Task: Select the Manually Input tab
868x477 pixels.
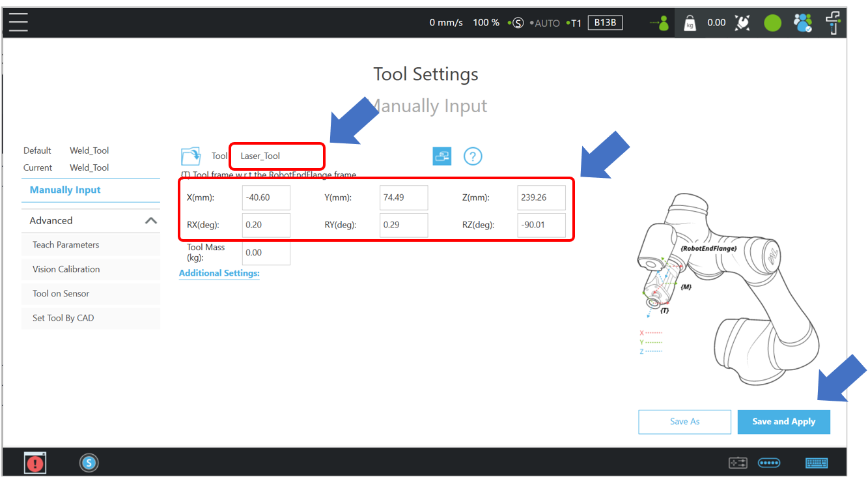Action: tap(65, 190)
